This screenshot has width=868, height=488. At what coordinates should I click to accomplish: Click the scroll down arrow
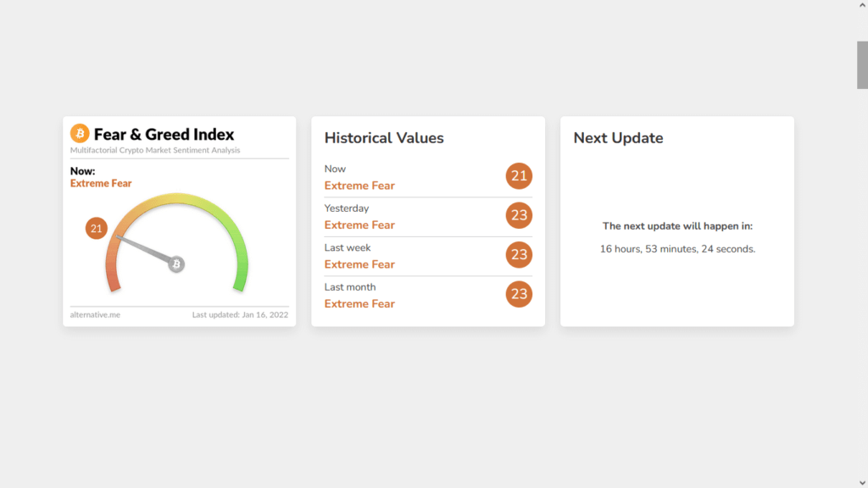(x=862, y=481)
